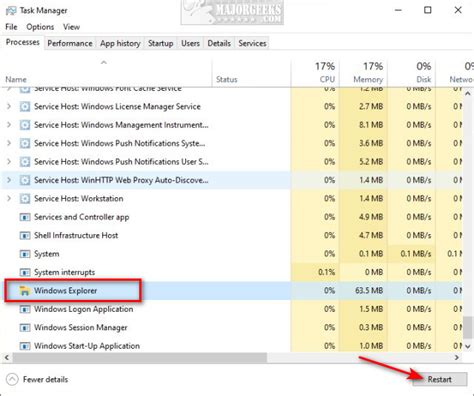Click the Restart button
Screen dimensions: 474x396
pos(440,379)
